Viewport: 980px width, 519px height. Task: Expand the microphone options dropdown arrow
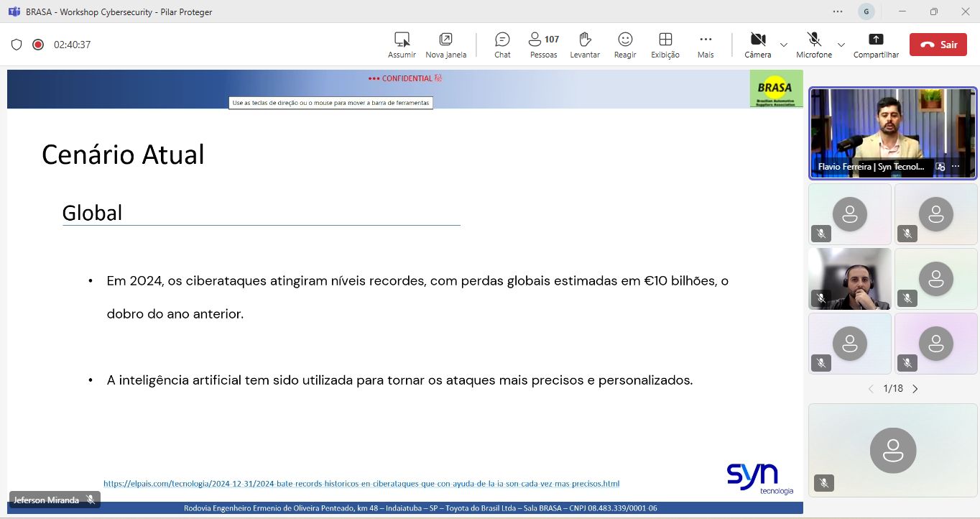pos(841,45)
